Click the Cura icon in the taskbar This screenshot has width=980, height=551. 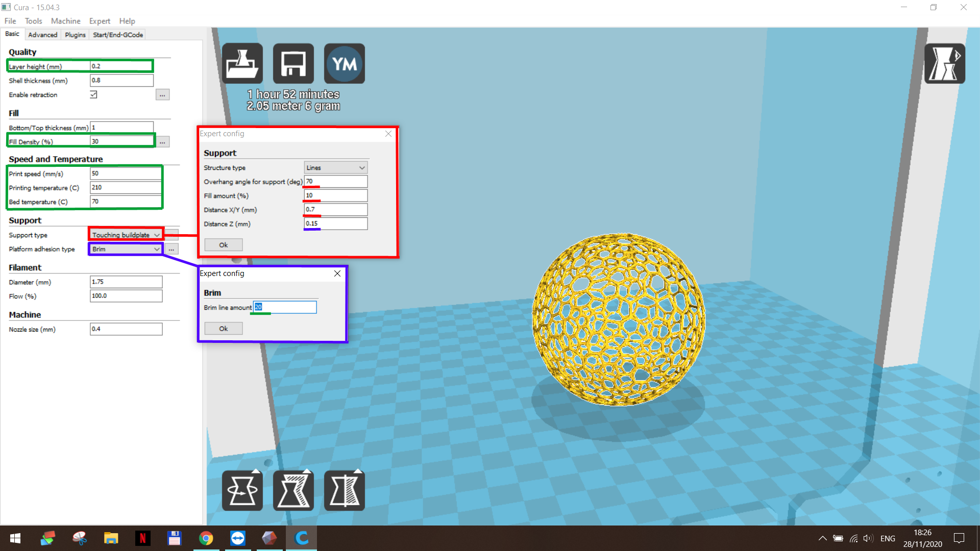[301, 538]
